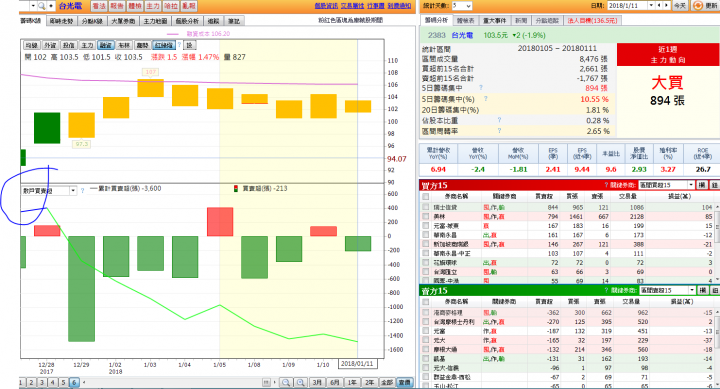Tick the checkbox for the 華南永昌-中正 row

coord(426,254)
